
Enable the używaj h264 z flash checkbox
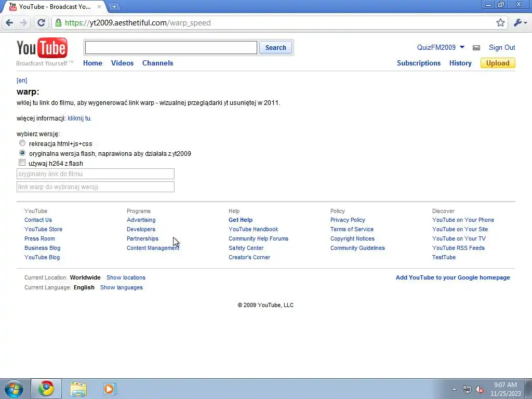pos(22,163)
